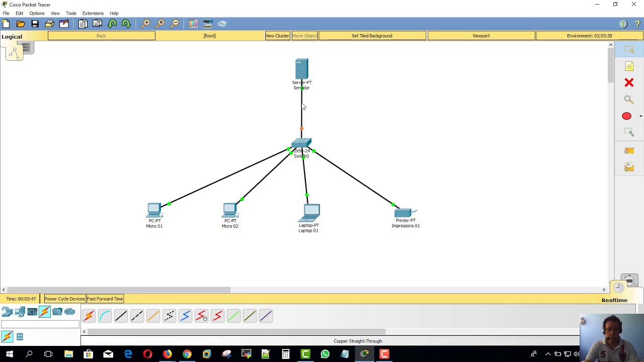Screen dimensions: 644x362
Task: Redo the action via green arrow
Action: [x=126, y=24]
